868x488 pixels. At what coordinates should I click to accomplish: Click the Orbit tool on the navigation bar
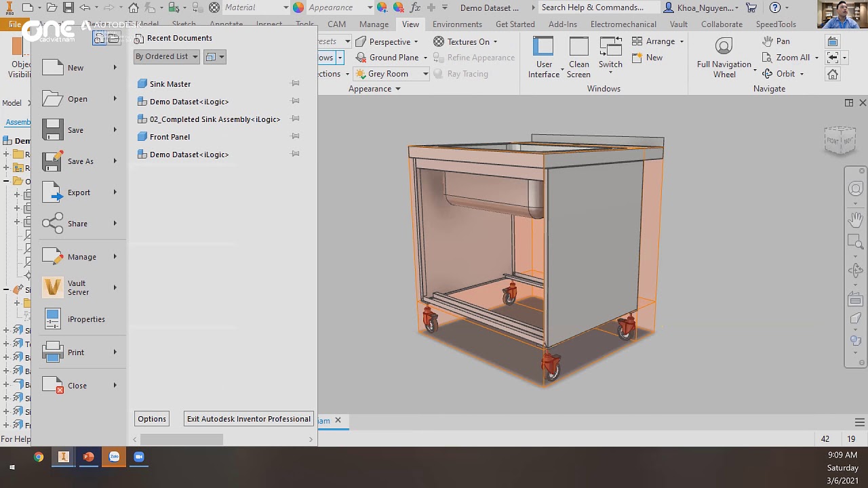[x=856, y=270]
